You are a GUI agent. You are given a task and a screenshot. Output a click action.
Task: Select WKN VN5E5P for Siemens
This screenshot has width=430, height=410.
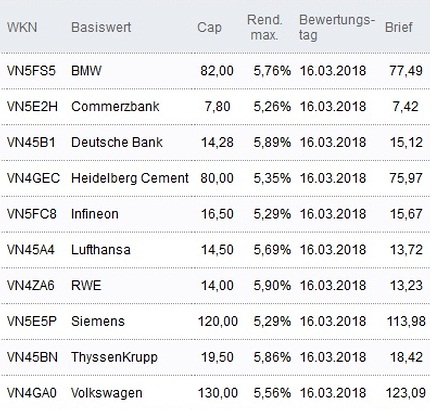click(x=32, y=321)
